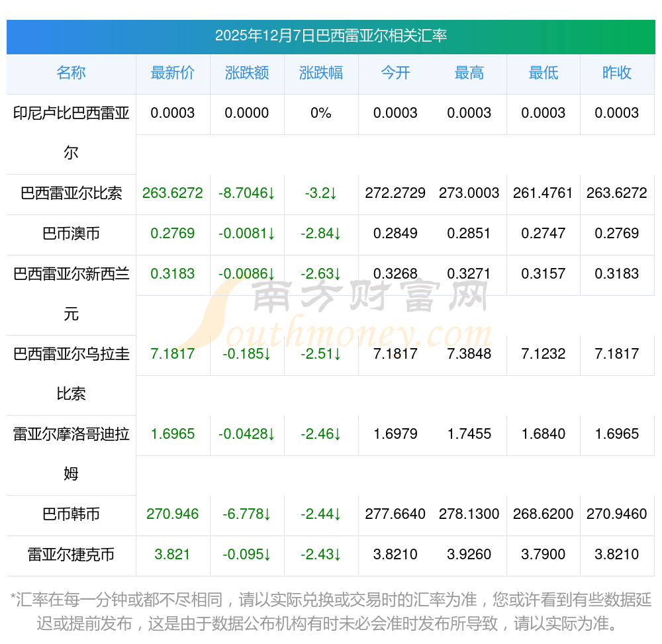The width and height of the screenshot is (662, 644).
Task: Click the row name 巴币澳币
Action: coord(71,234)
